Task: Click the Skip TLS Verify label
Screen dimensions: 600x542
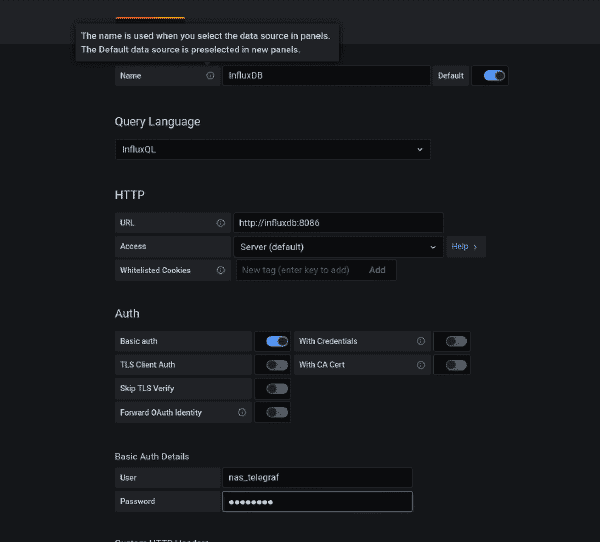Action: 147,389
